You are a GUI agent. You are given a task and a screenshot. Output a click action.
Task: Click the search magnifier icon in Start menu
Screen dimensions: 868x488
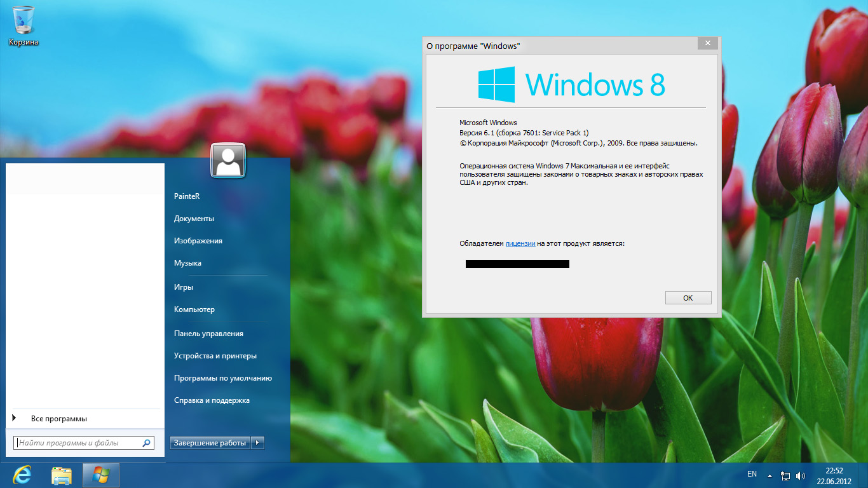(x=146, y=443)
